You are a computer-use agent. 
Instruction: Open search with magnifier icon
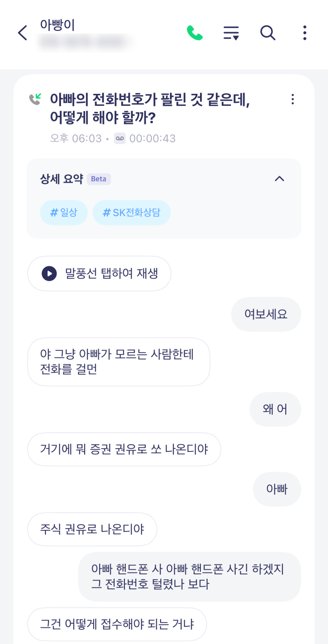tap(268, 33)
